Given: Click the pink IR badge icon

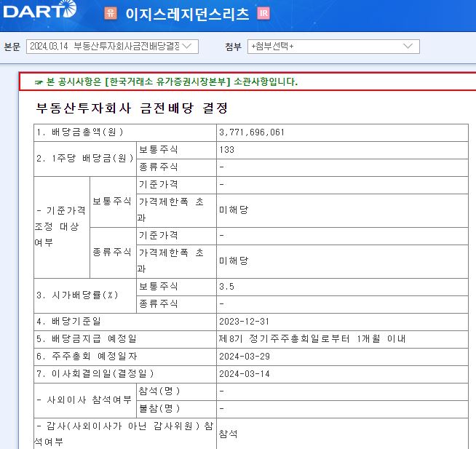Looking at the screenshot, I should click(263, 13).
